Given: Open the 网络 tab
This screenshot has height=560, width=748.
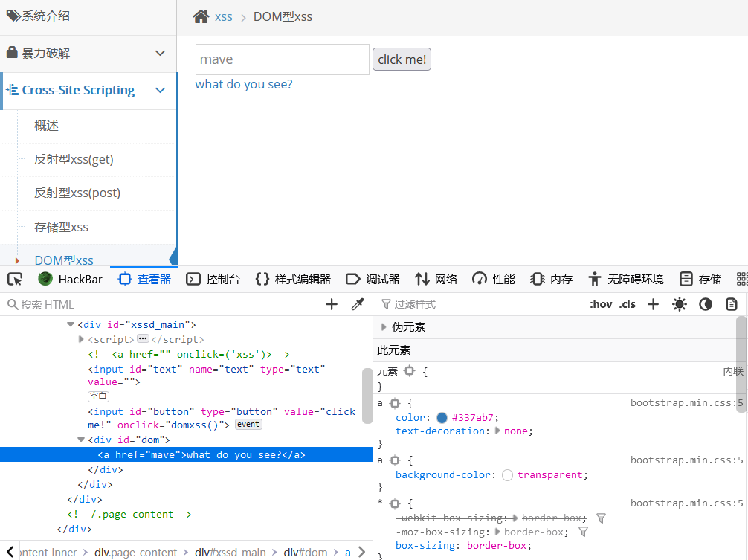Looking at the screenshot, I should [x=436, y=279].
